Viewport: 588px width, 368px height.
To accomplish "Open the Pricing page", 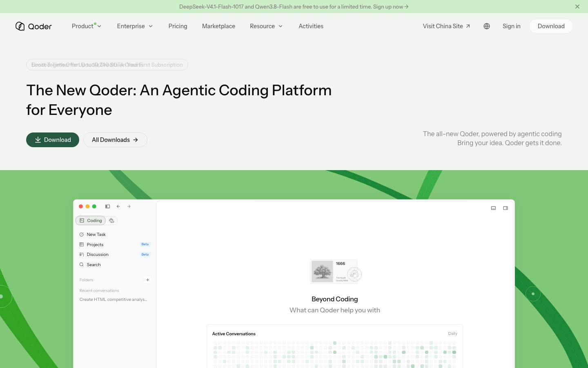I will pyautogui.click(x=178, y=26).
